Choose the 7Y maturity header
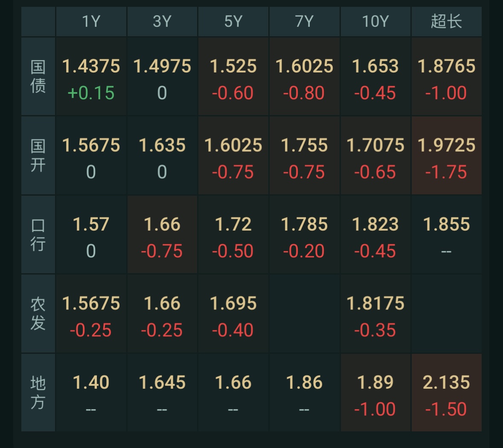503x448 pixels. pos(304,21)
